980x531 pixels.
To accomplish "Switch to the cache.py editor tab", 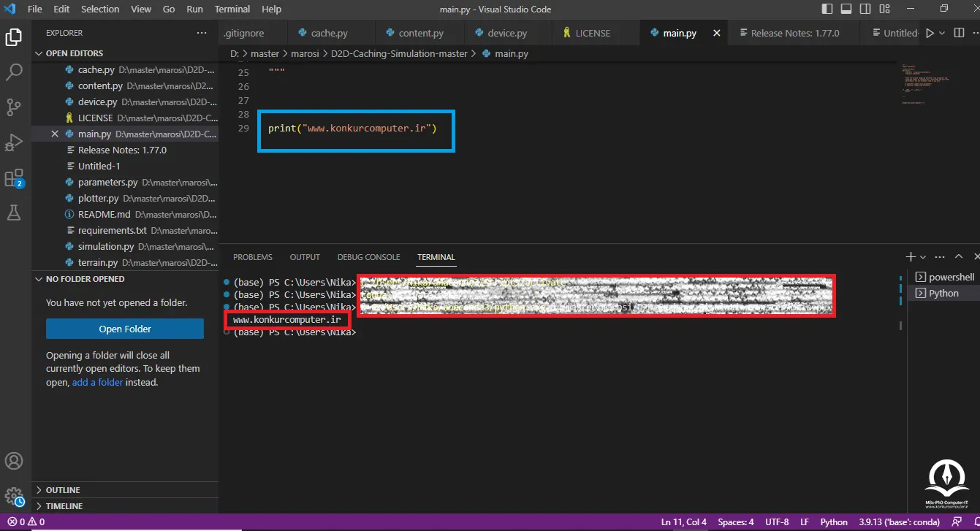I will point(330,33).
